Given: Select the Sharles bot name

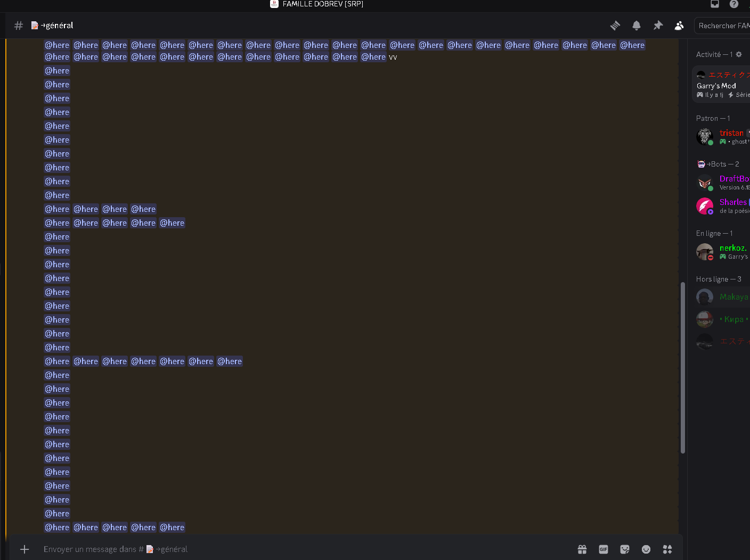Looking at the screenshot, I should 733,202.
